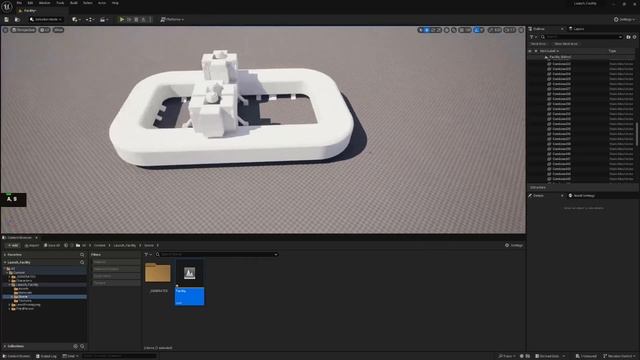Open the File menu
The height and width of the screenshot is (360, 640).
tap(19, 3)
